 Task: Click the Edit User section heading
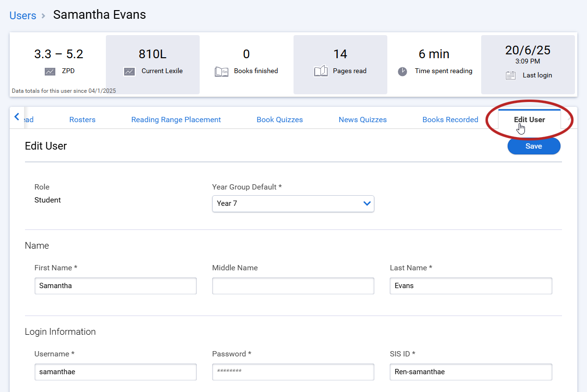coord(46,146)
